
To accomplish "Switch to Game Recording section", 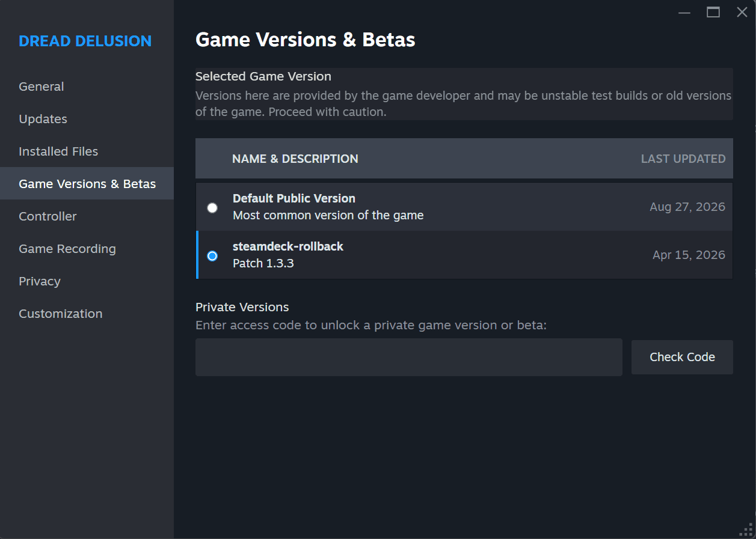I will [x=87, y=249].
